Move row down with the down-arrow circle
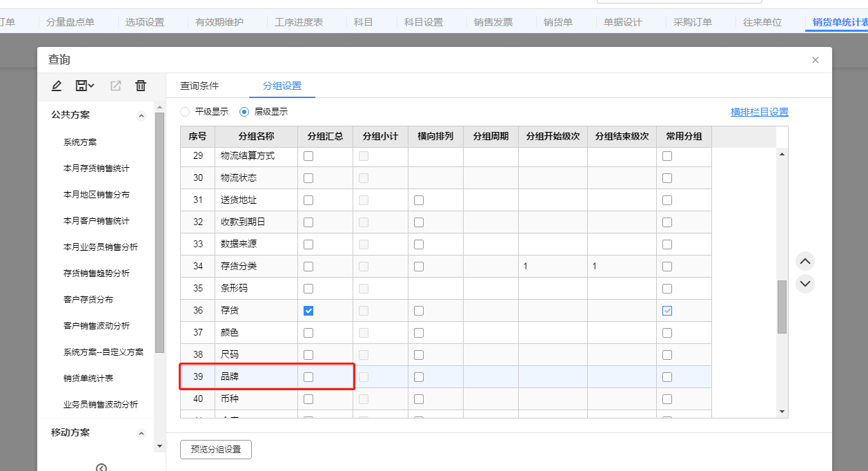Image resolution: width=868 pixels, height=471 pixels. [805, 284]
